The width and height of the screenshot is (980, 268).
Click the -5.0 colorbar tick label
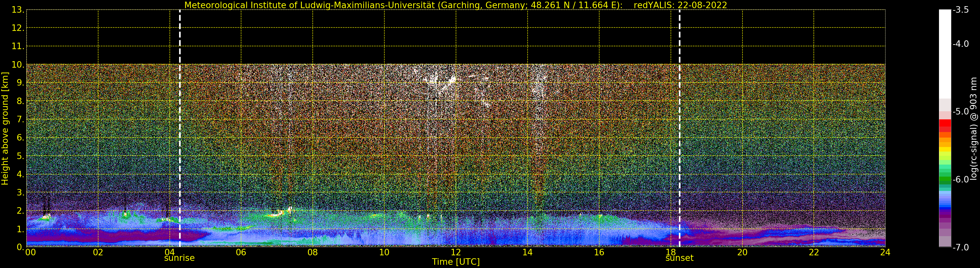[960, 111]
